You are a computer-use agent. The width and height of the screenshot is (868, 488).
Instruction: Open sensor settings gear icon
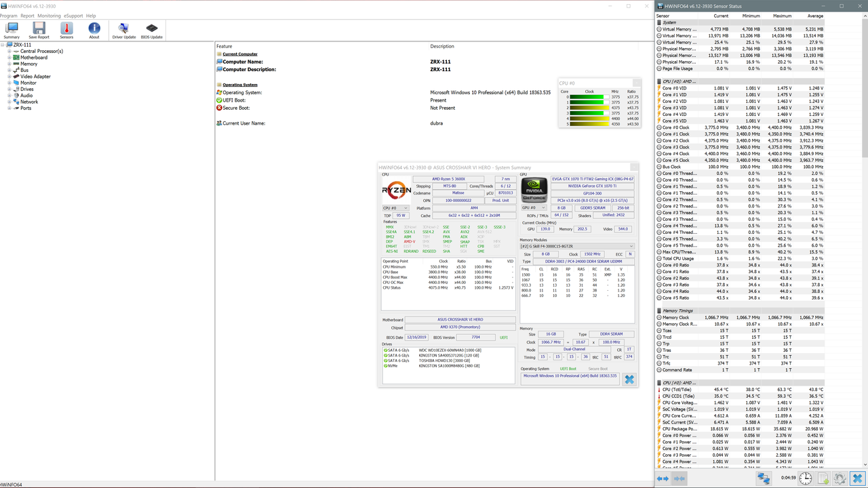(x=840, y=479)
